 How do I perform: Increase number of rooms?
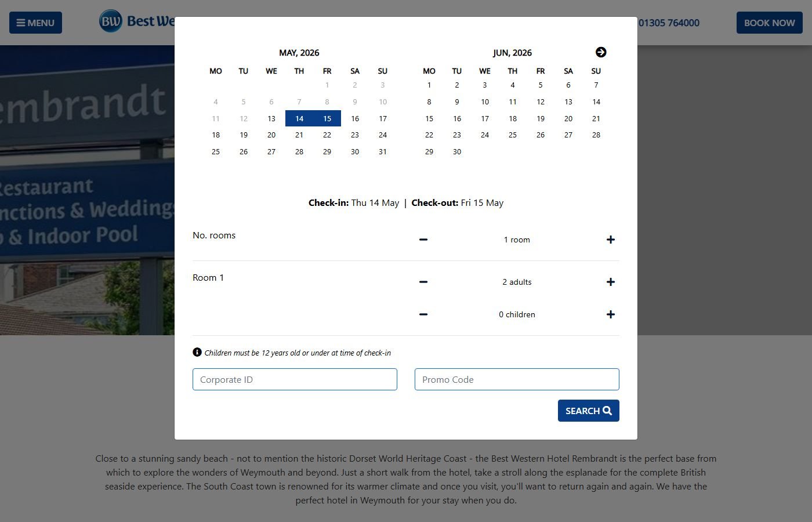[x=611, y=240]
